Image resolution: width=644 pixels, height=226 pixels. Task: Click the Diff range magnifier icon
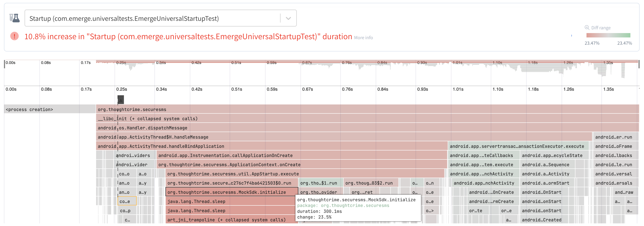[587, 27]
